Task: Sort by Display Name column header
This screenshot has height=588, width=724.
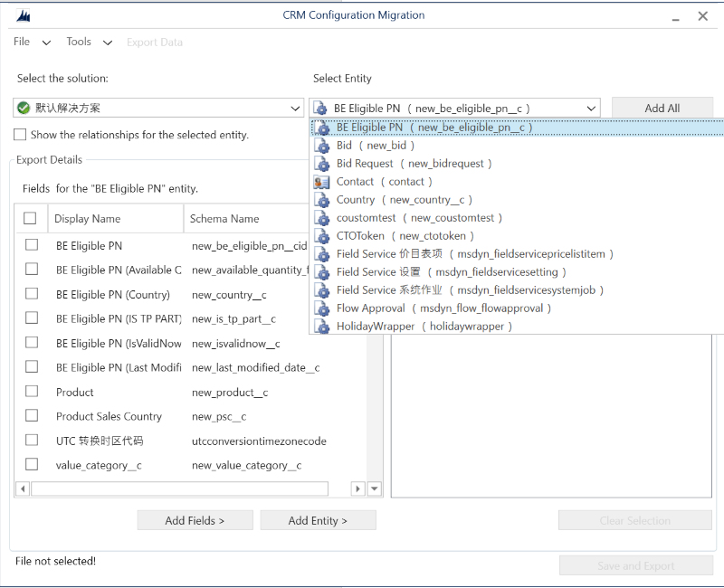Action: [116, 218]
